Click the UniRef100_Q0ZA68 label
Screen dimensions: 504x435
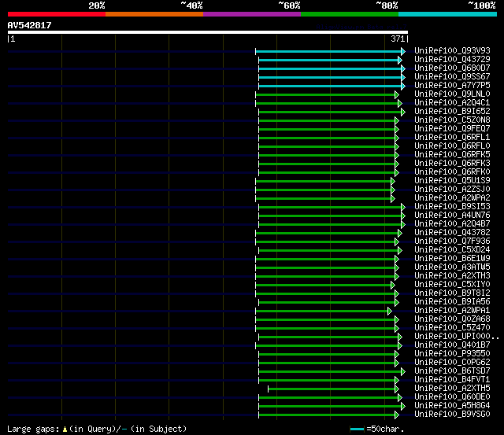click(x=452, y=319)
